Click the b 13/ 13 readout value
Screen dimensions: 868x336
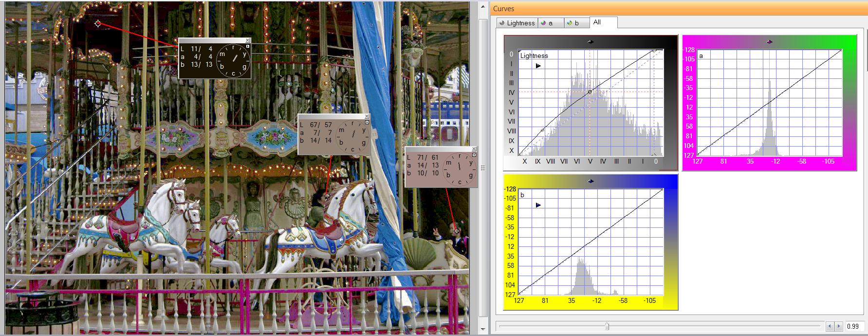[196, 64]
